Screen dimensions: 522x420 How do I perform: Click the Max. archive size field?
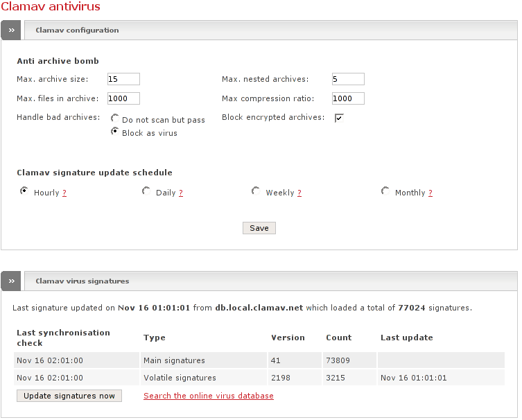(123, 79)
